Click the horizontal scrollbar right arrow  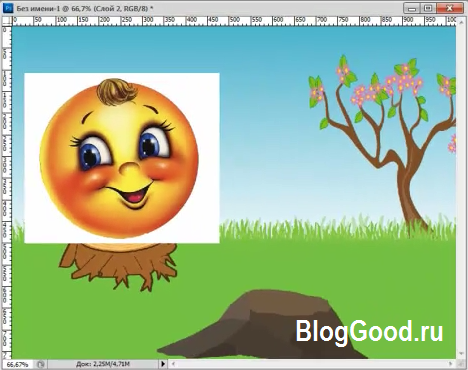[451, 364]
